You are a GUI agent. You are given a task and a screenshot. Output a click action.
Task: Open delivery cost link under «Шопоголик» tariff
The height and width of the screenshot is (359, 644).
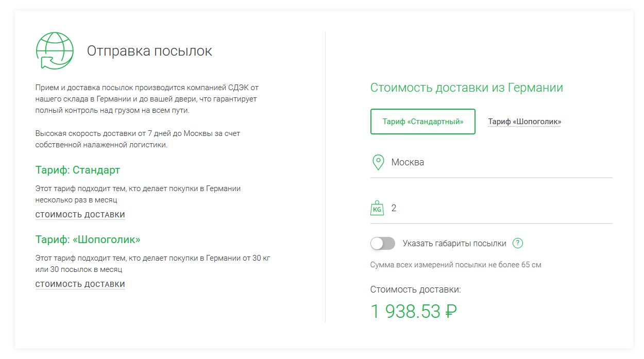(x=80, y=284)
